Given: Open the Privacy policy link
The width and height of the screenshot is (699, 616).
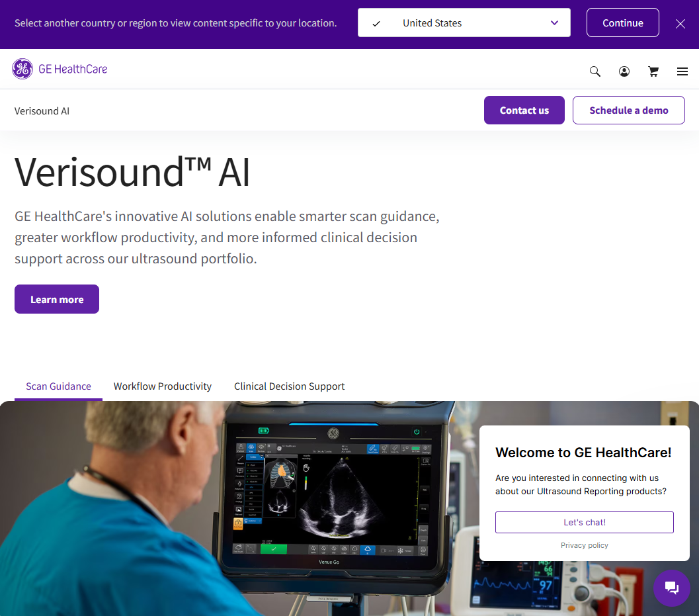Looking at the screenshot, I should coord(585,545).
